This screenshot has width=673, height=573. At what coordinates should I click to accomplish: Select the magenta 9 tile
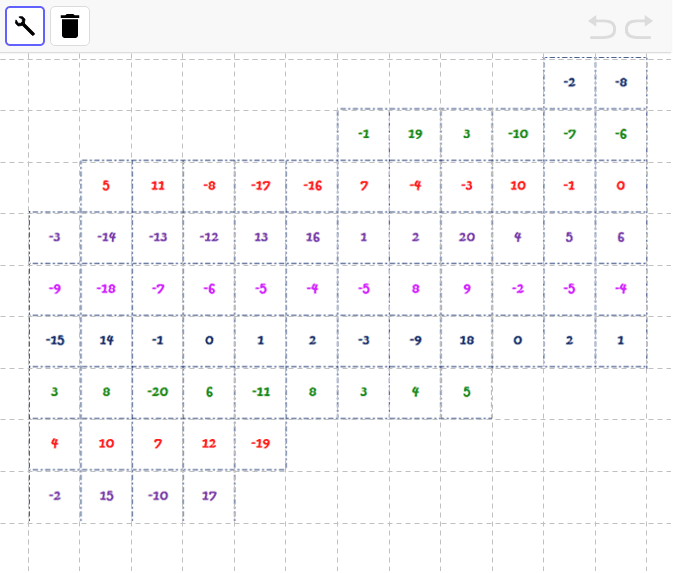[467, 289]
